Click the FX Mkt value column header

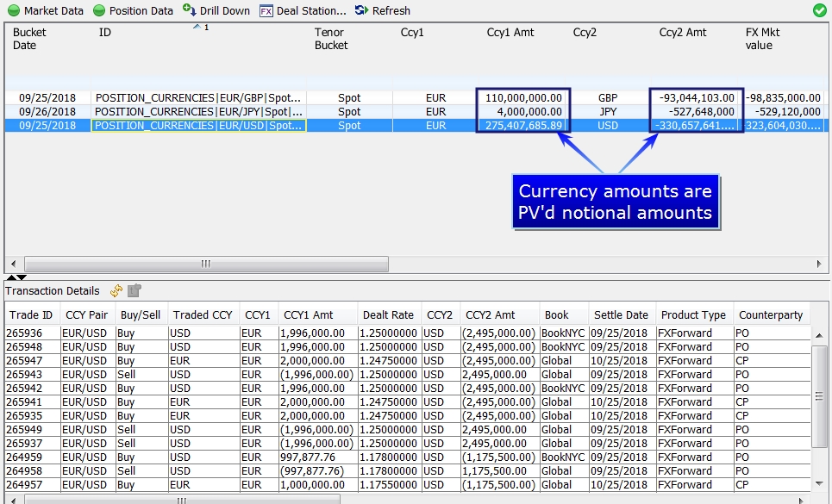point(762,39)
